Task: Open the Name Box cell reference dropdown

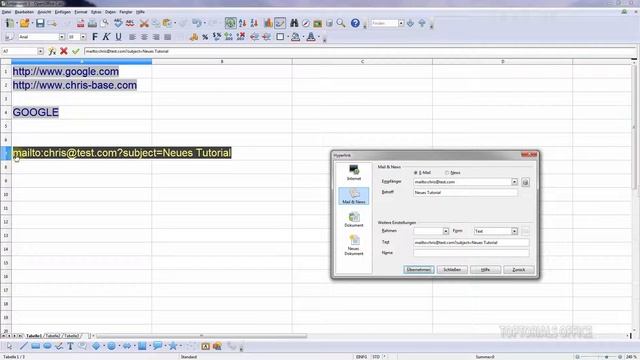Action: pos(40,51)
